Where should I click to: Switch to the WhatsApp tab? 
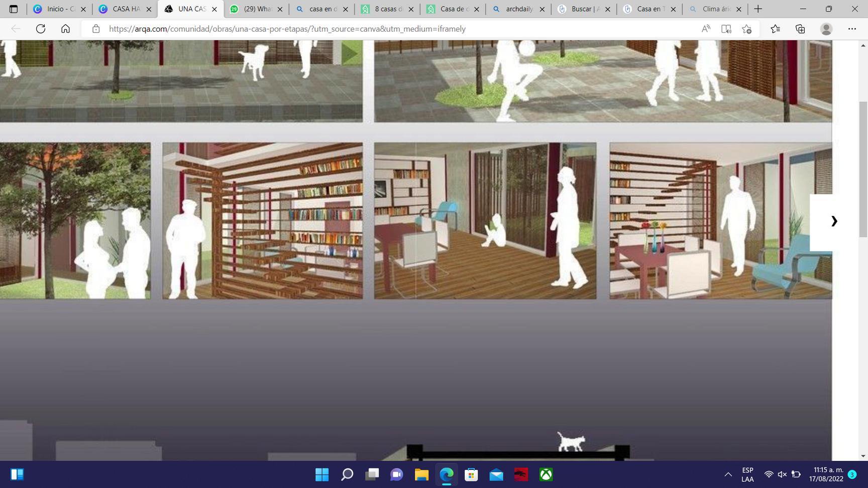[256, 9]
